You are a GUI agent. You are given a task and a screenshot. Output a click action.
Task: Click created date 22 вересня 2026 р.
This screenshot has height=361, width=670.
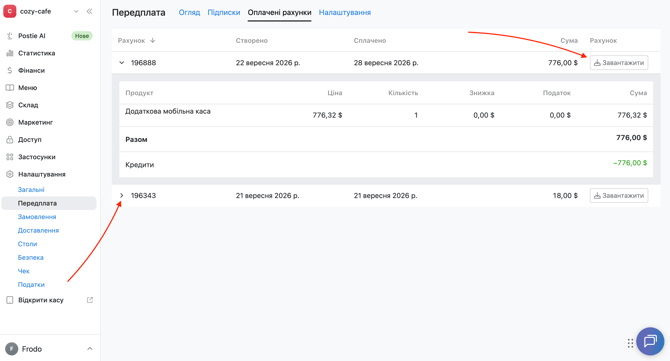(268, 63)
